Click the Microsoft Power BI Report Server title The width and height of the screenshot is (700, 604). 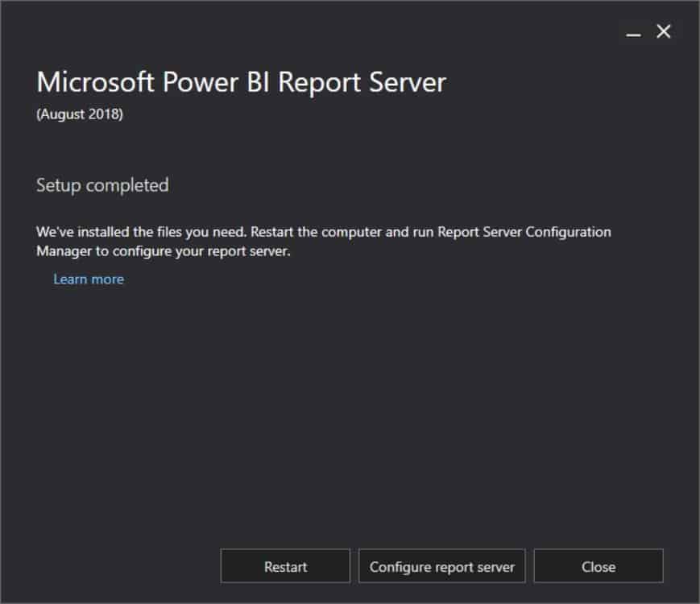[241, 83]
